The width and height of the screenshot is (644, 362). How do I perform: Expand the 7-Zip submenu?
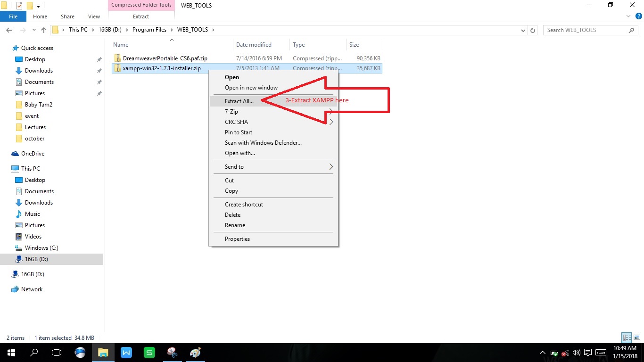(231, 112)
